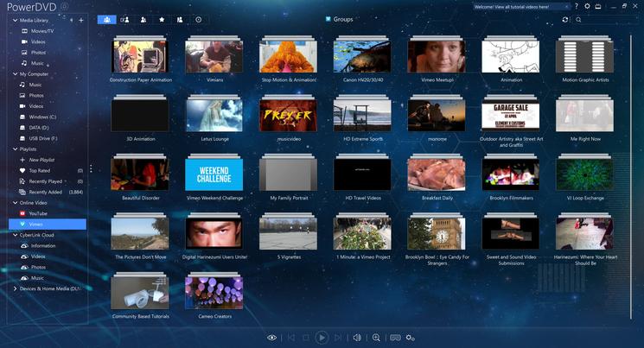The image size is (644, 348).
Task: Open the Vimeo Weekend Challenge group
Action: tap(214, 177)
